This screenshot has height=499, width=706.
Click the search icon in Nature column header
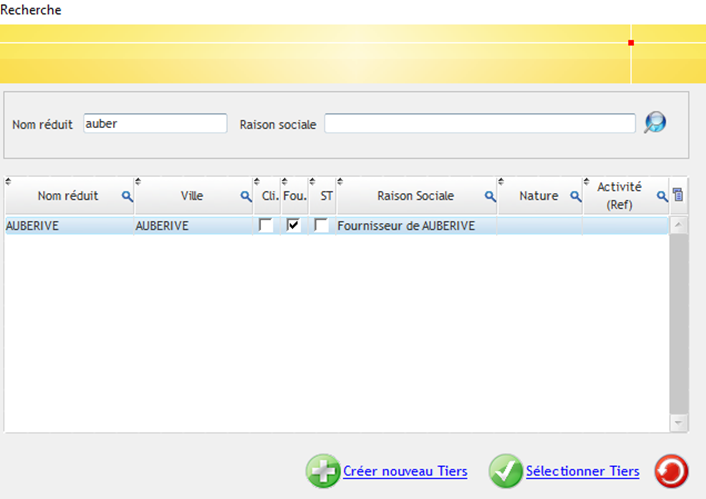(x=576, y=197)
